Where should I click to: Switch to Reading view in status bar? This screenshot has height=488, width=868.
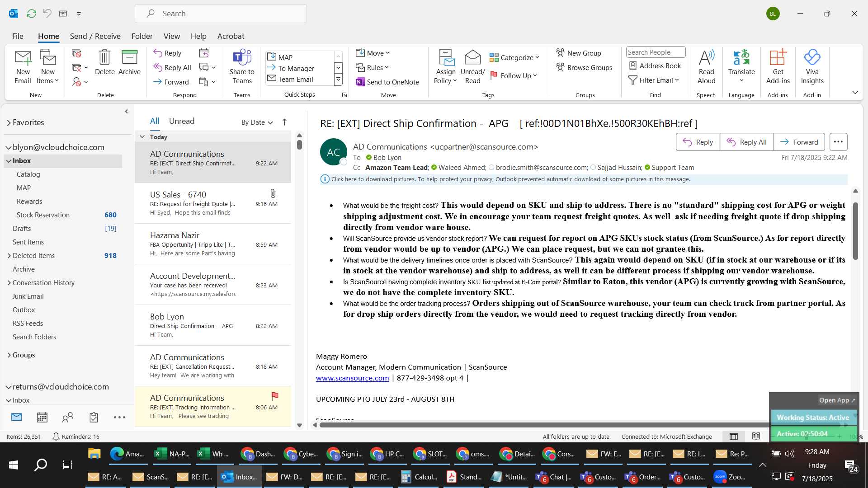[x=756, y=436]
